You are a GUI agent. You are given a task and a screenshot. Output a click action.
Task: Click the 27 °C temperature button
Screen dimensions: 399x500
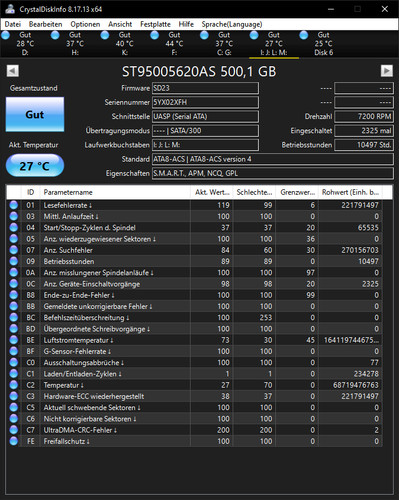pyautogui.click(x=35, y=166)
